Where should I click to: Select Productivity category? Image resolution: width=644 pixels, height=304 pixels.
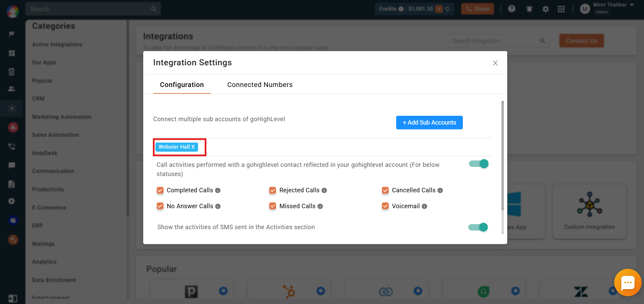click(x=48, y=189)
